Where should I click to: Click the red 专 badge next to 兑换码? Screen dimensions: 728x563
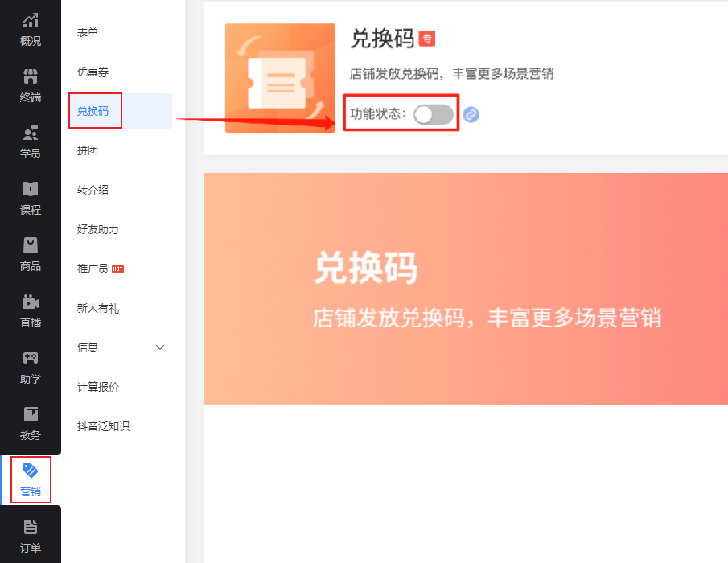coord(426,39)
